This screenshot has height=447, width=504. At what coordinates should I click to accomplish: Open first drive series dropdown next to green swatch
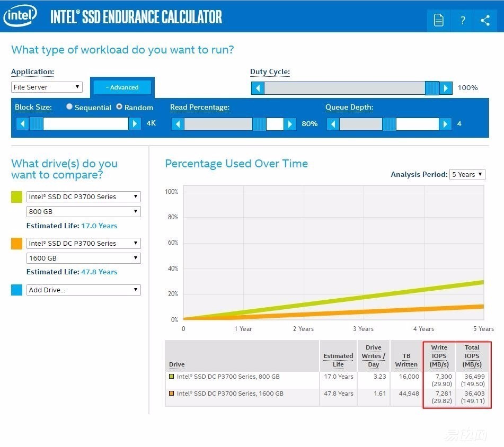point(84,196)
